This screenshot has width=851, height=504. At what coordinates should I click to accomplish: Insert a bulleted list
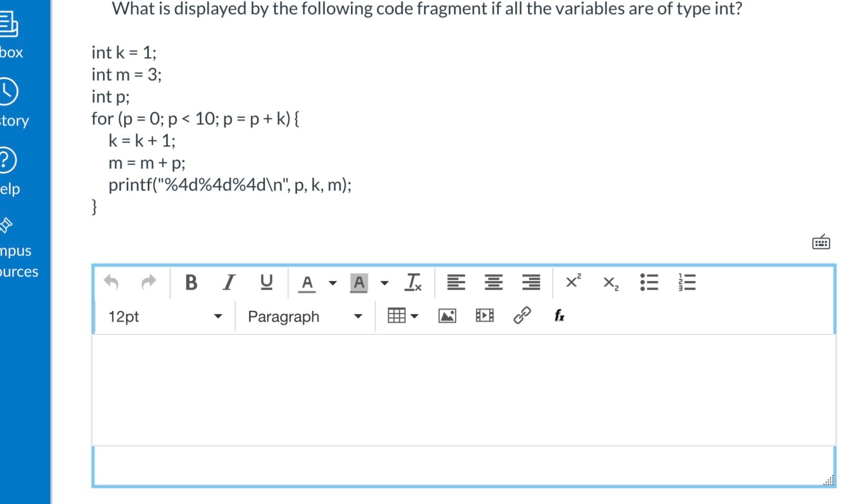tap(649, 282)
